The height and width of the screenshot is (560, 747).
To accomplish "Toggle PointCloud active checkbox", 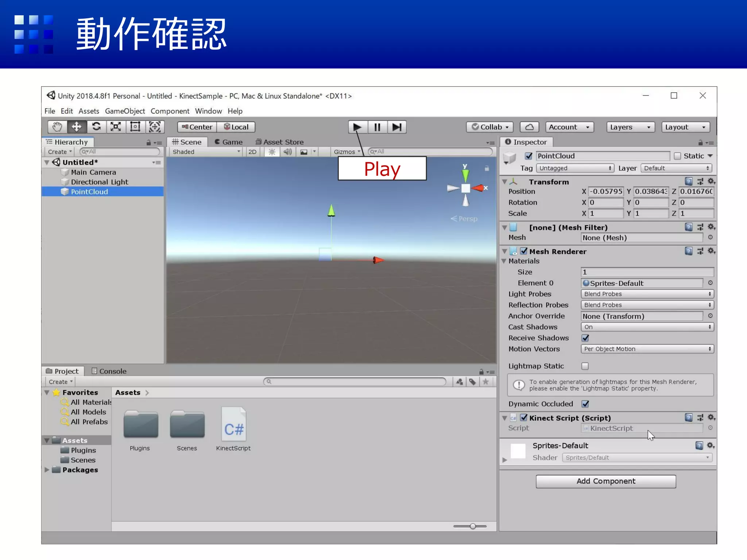I will point(529,156).
